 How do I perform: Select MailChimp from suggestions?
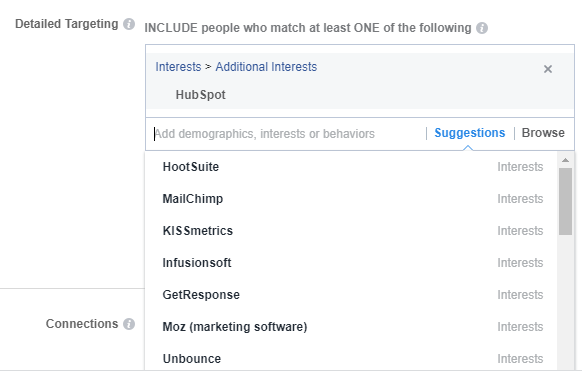[x=352, y=199]
